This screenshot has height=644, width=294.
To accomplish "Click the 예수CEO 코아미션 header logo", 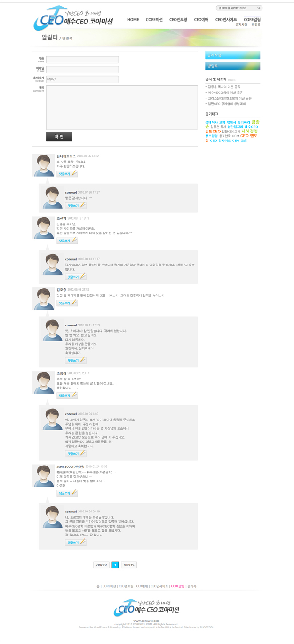I will coord(73,19).
